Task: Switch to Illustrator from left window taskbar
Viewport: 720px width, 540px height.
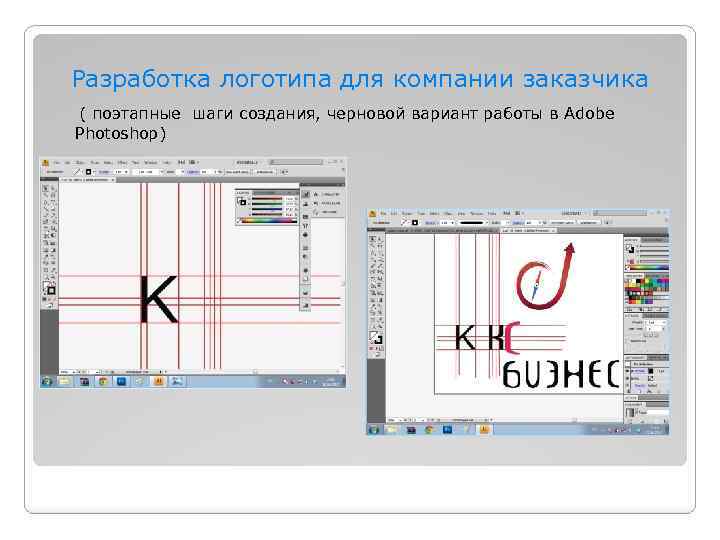Action: pyautogui.click(x=158, y=381)
